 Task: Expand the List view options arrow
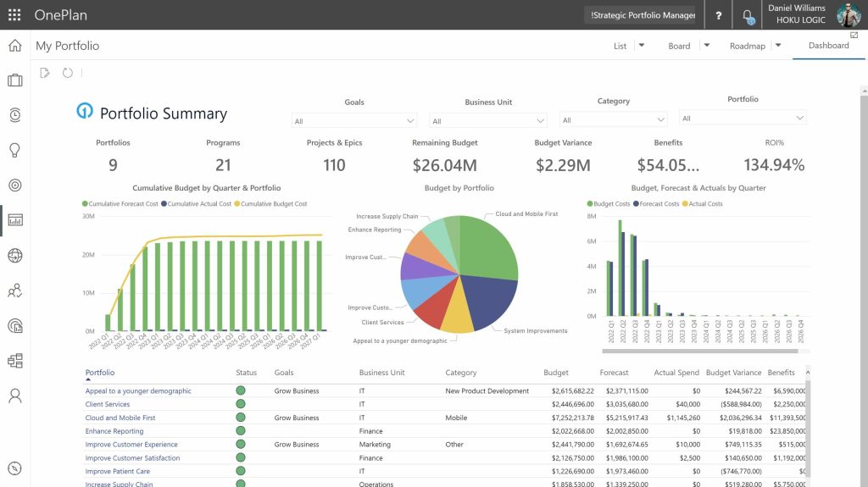[642, 46]
